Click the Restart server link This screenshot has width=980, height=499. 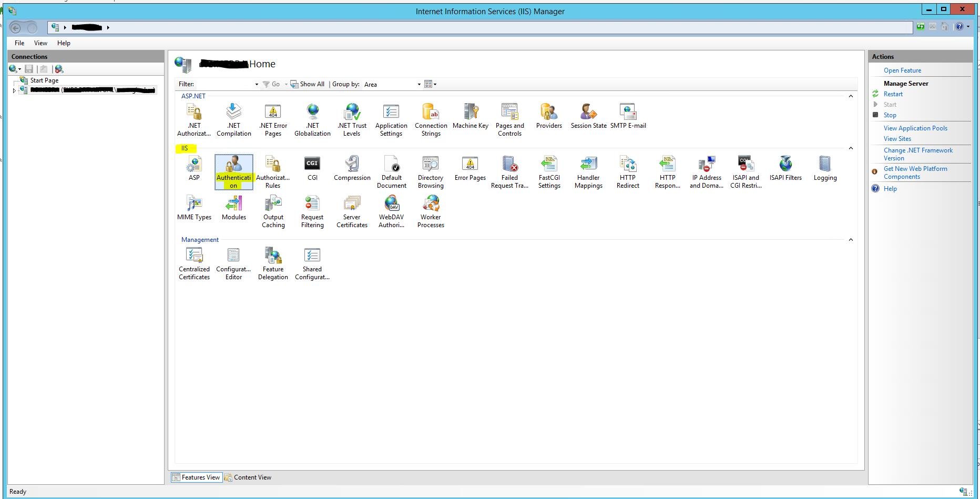(893, 94)
